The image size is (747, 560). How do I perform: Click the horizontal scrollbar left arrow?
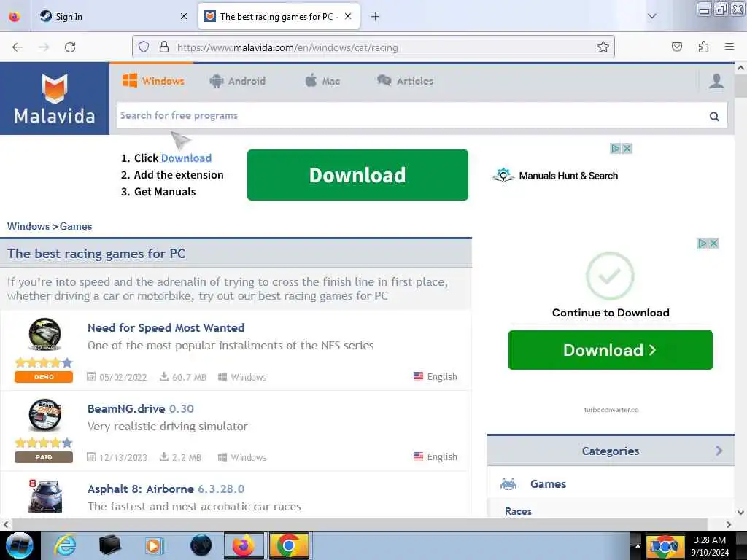6,524
